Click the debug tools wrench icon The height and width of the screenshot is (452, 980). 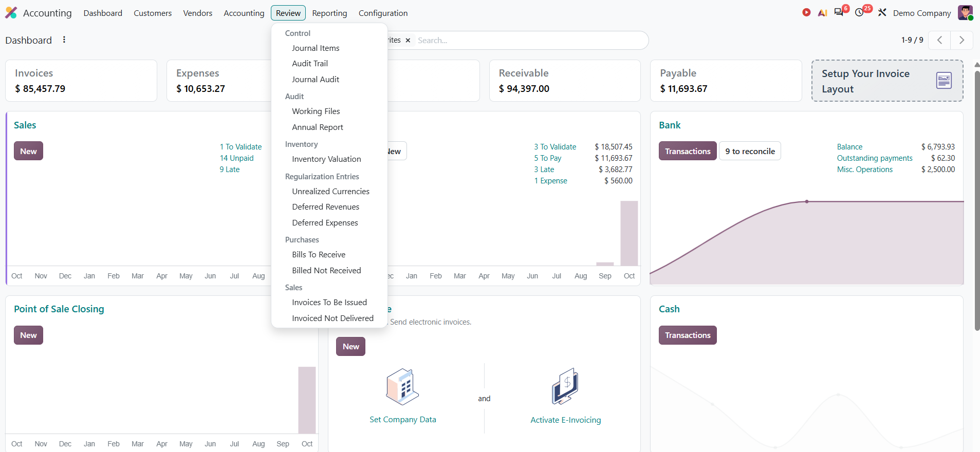point(882,12)
